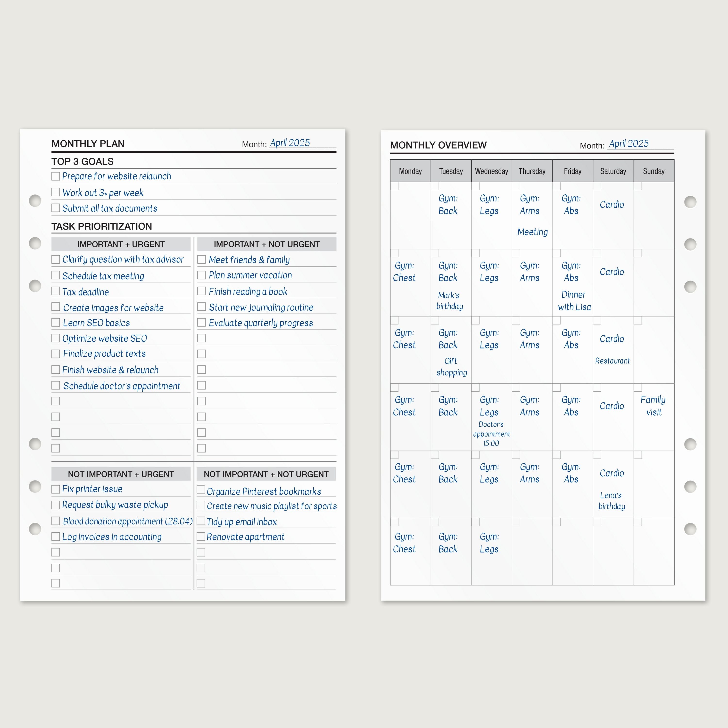
Task: Check the 'Prepare for website relaunch' goal box
Action: click(x=55, y=176)
